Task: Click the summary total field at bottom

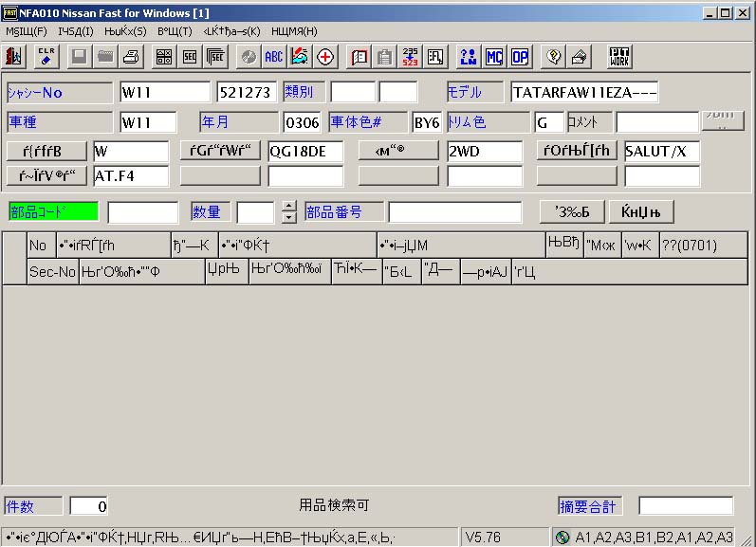Action: pos(686,506)
